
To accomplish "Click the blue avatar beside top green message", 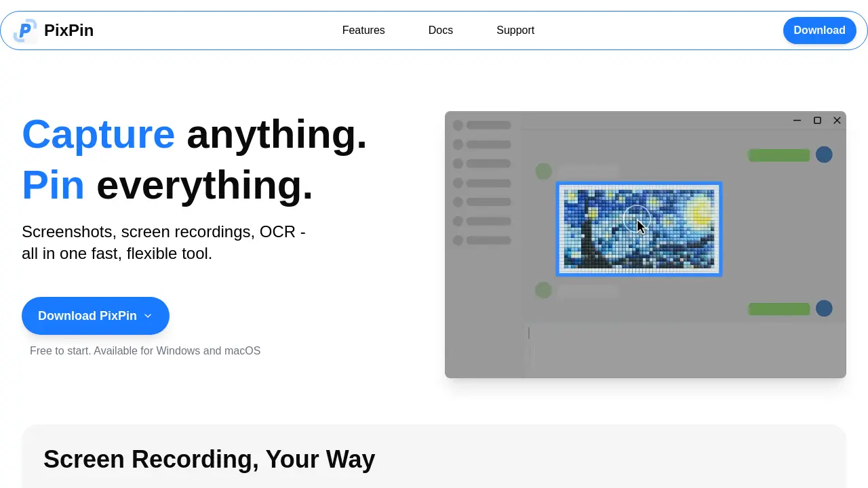I will tap(824, 155).
